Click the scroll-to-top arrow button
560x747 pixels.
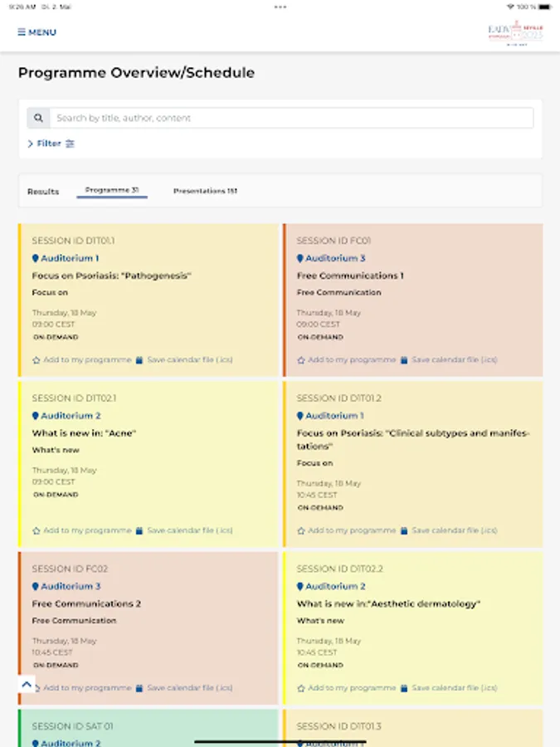click(26, 683)
